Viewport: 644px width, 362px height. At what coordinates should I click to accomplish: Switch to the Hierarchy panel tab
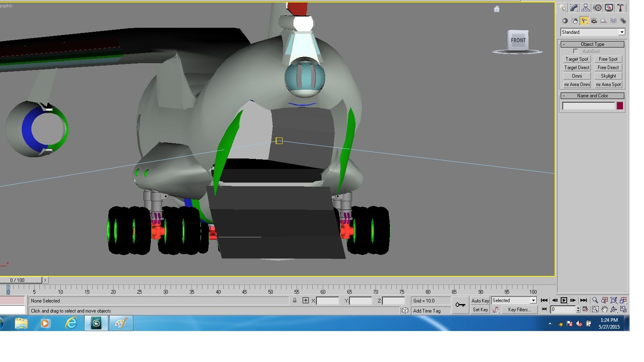(x=586, y=8)
